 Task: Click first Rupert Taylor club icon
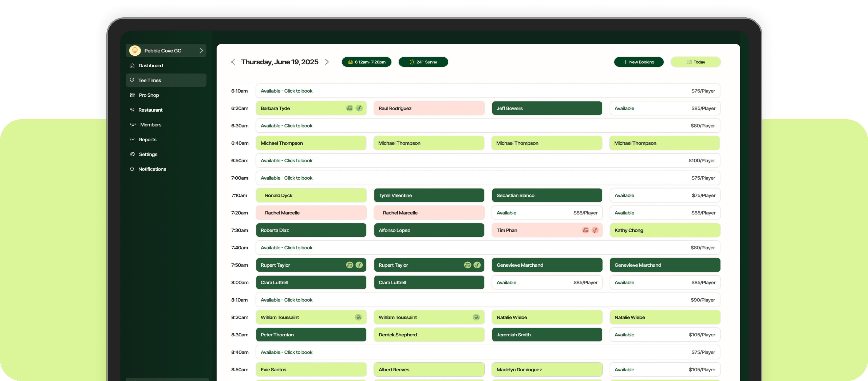[359, 265]
